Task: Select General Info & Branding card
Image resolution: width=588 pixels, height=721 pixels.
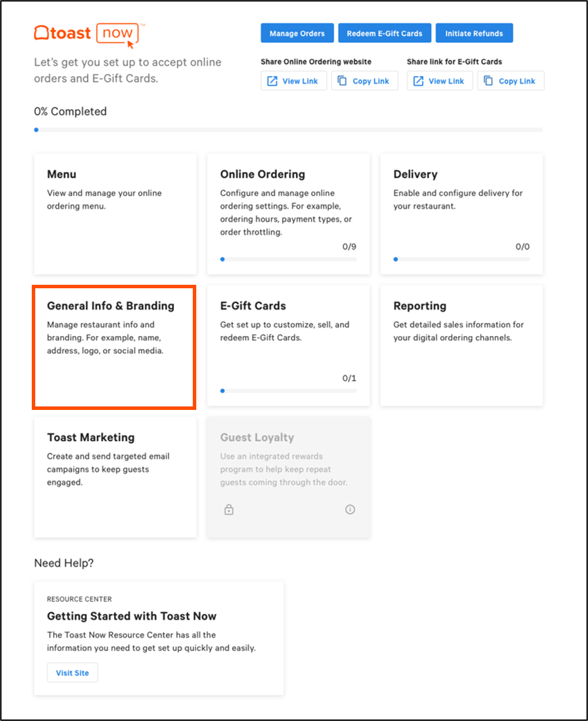Action: tap(115, 347)
